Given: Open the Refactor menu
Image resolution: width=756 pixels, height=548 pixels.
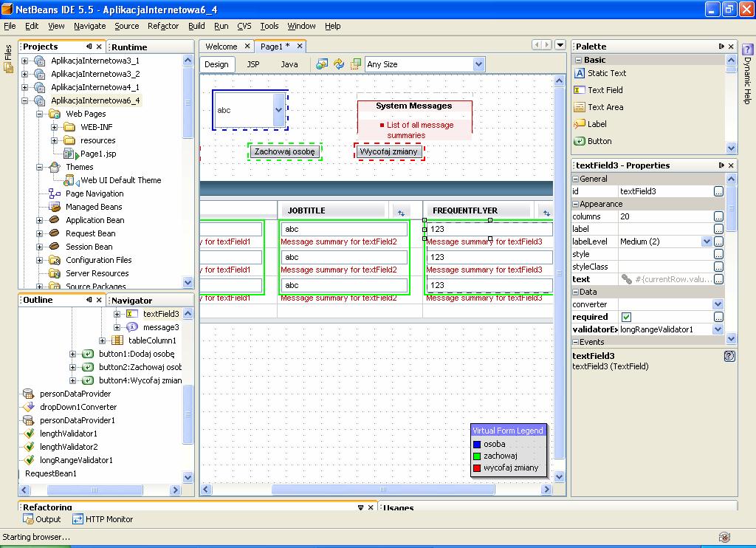Looking at the screenshot, I should (163, 26).
